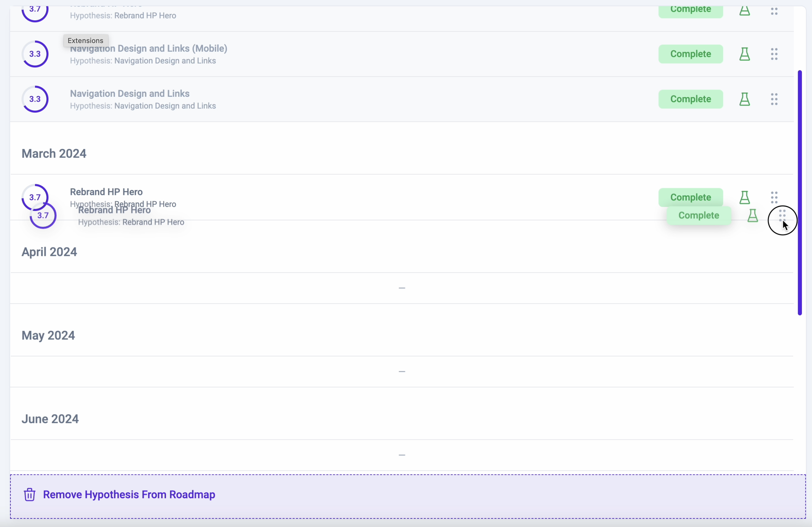Click Complete status for Navigation Design and Links (Mobile)
Image resolution: width=812 pixels, height=527 pixels.
(690, 54)
